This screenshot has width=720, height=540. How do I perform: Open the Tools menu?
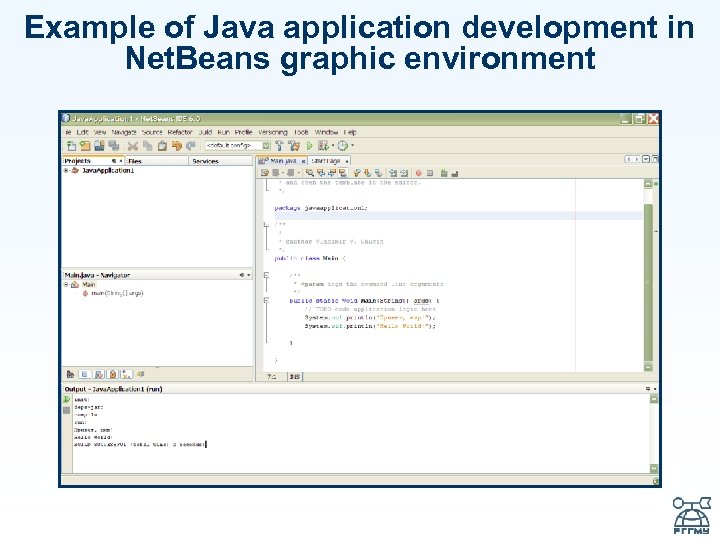[301, 132]
